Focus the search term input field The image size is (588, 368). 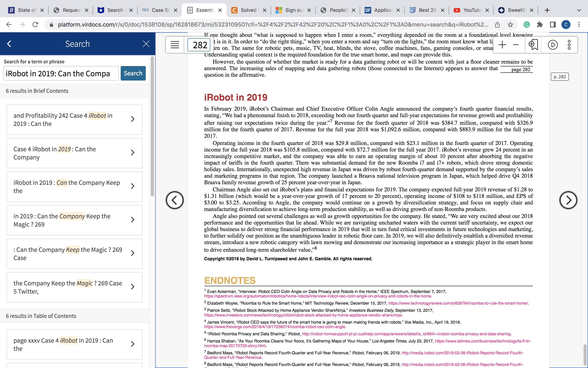[61, 73]
